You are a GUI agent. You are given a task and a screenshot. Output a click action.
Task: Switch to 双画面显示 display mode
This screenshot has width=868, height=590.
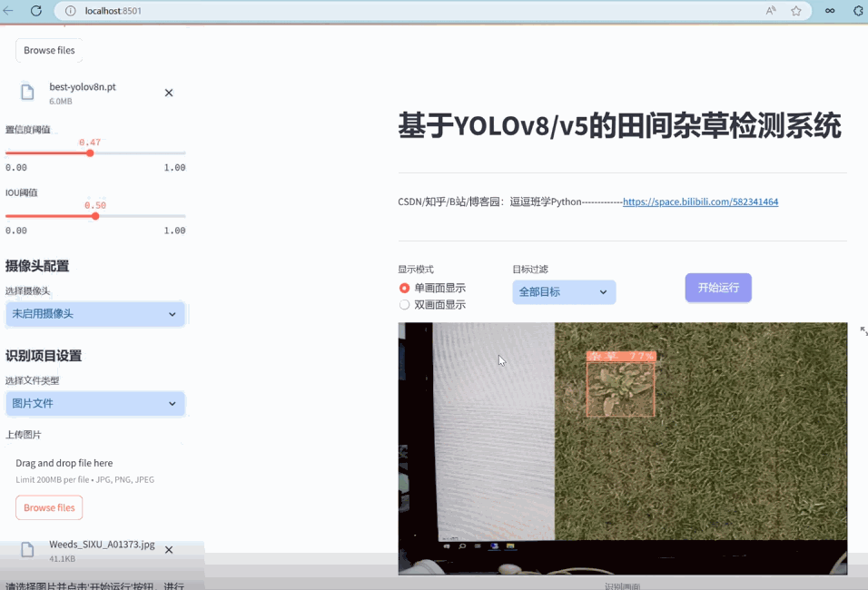click(403, 304)
